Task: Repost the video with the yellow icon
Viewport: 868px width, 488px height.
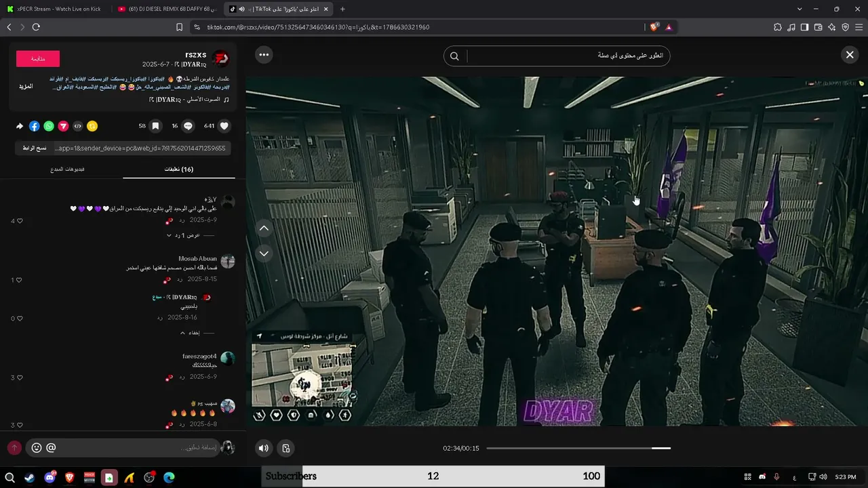Action: tap(92, 126)
